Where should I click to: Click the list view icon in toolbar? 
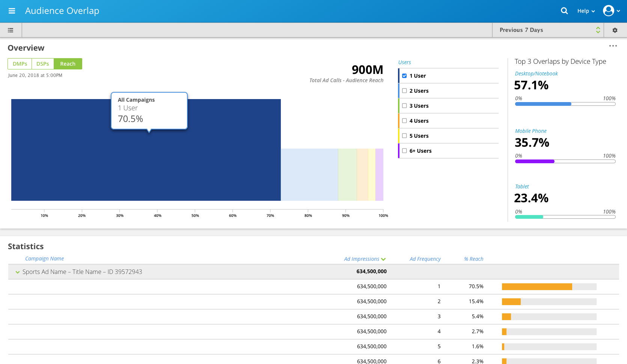pos(11,30)
